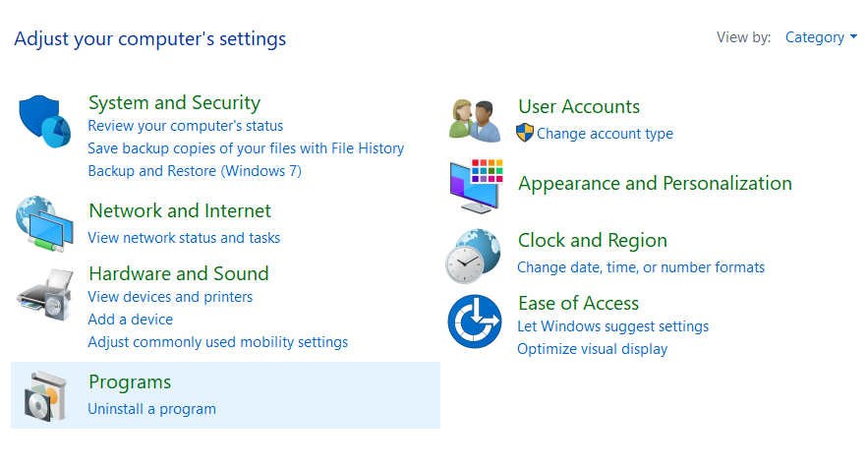Open the Programs category heading
868x468 pixels.
click(130, 382)
